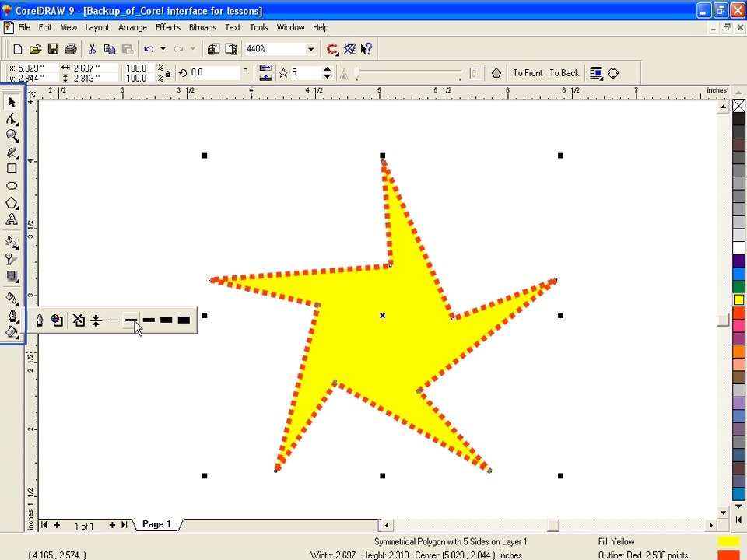Activate the Zoom tool magnifier
Screen dimensions: 747x560
pyautogui.click(x=12, y=135)
